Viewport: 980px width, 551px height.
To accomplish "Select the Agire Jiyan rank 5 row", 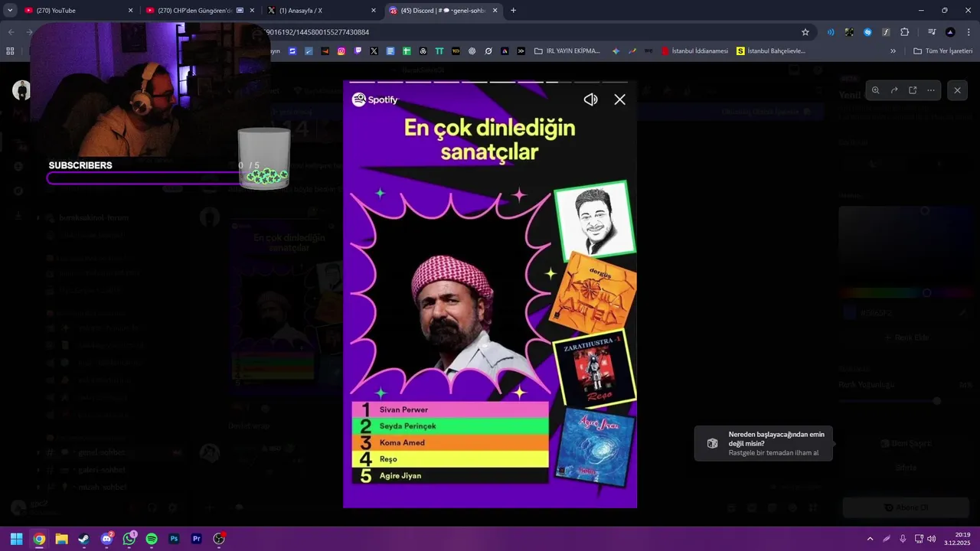I will 450,475.
